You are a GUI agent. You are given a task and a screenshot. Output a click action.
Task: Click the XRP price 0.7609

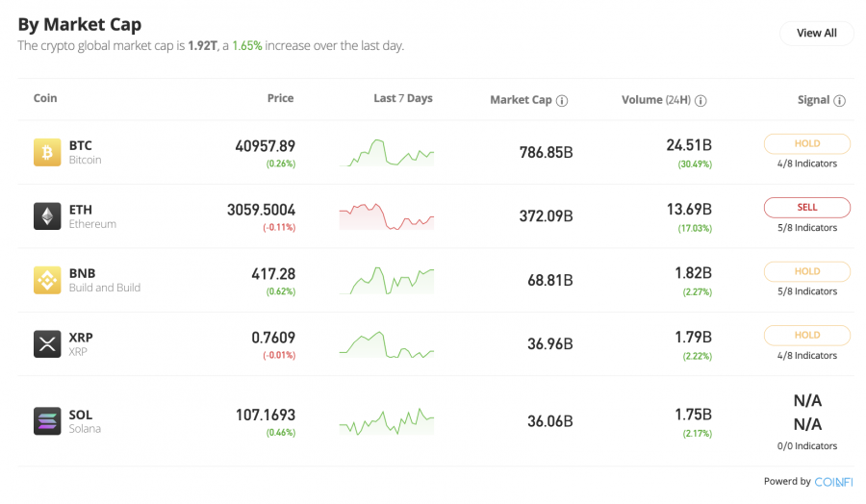pos(273,338)
